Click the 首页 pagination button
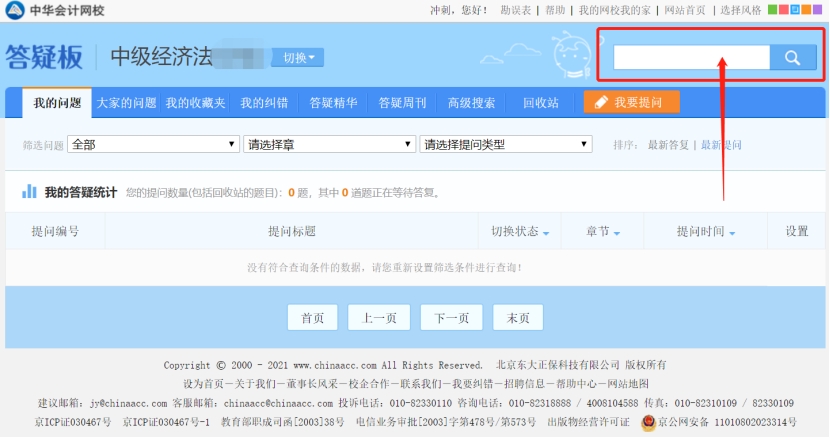Viewport: 830px width, 438px height. [312, 318]
